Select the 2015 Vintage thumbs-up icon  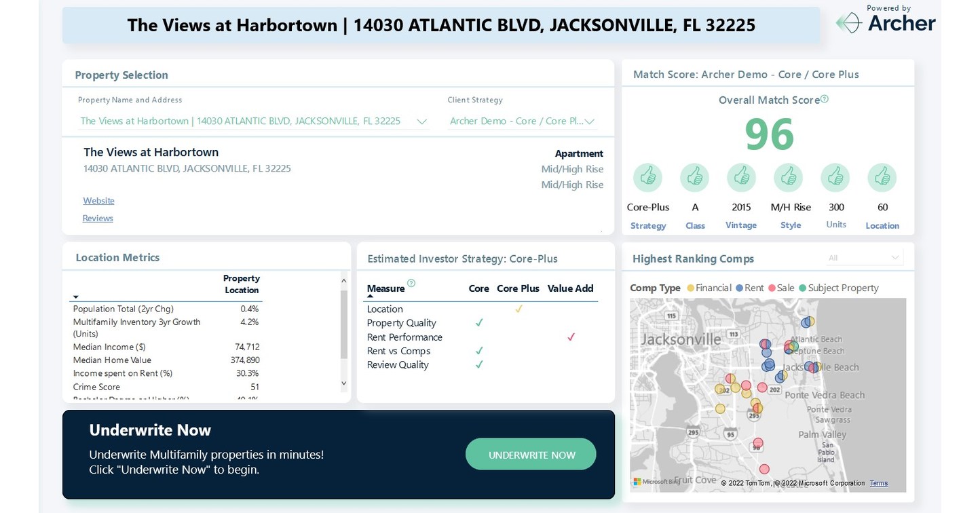[741, 176]
